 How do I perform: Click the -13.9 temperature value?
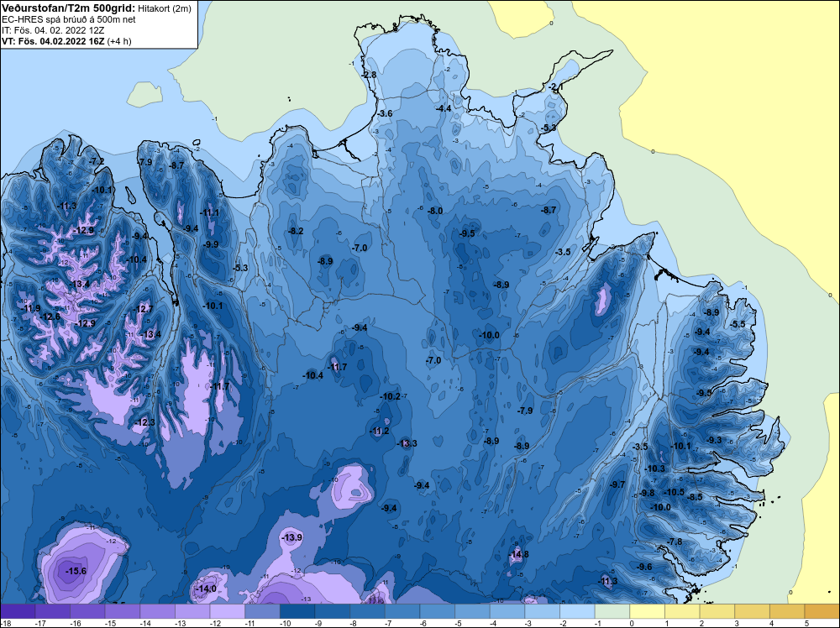point(292,537)
